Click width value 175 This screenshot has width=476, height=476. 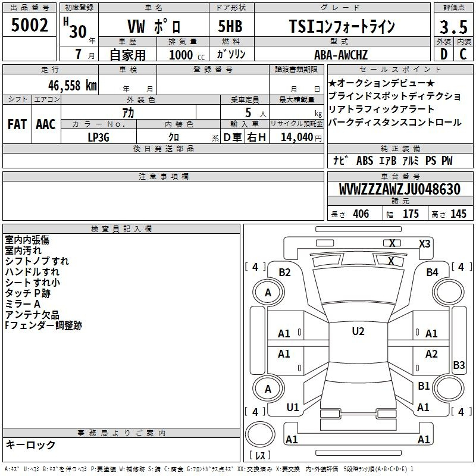click(411, 214)
